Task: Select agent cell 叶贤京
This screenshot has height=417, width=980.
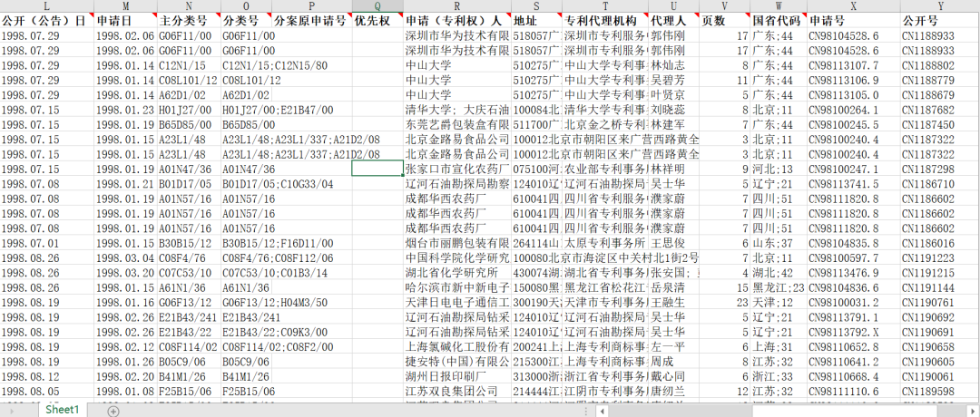Action: pos(673,95)
